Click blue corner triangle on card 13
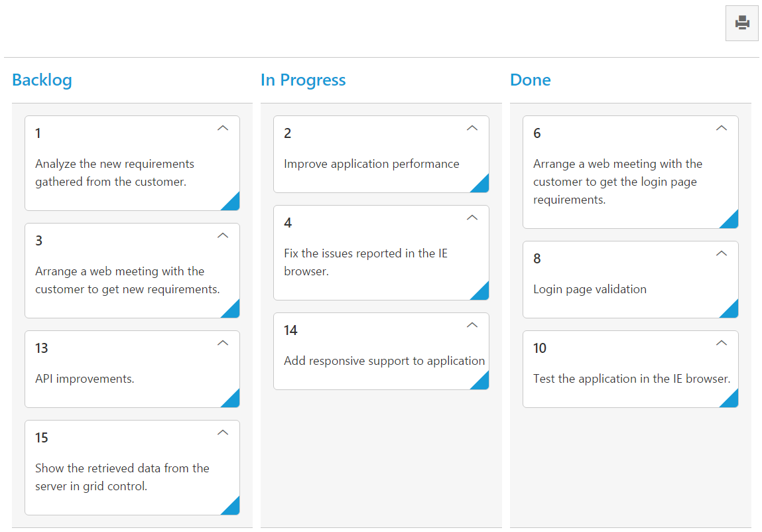 pyautogui.click(x=233, y=401)
